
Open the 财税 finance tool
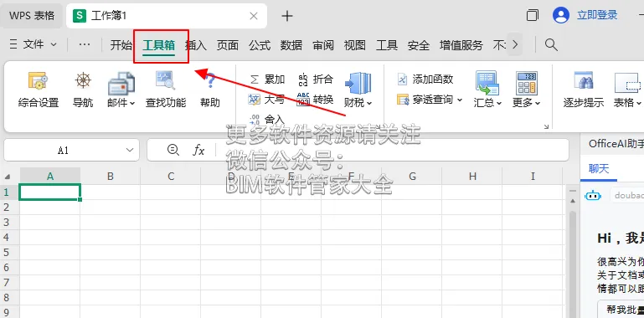point(358,90)
